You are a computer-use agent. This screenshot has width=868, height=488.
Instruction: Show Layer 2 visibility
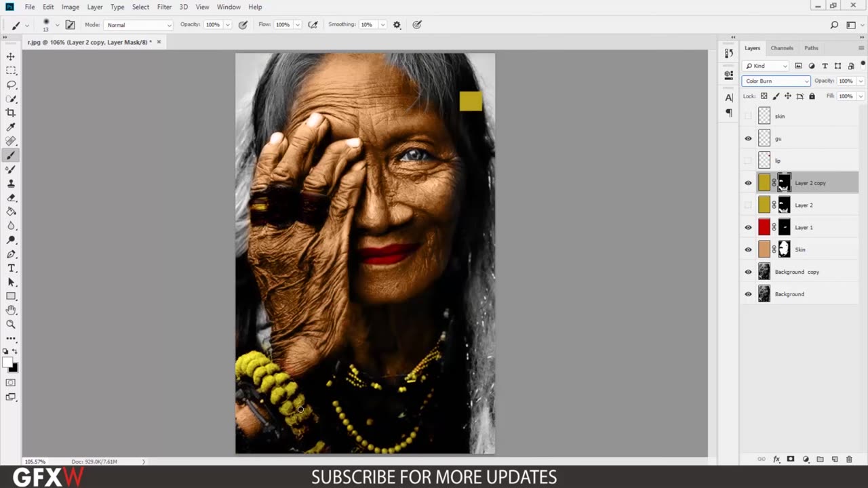point(748,205)
